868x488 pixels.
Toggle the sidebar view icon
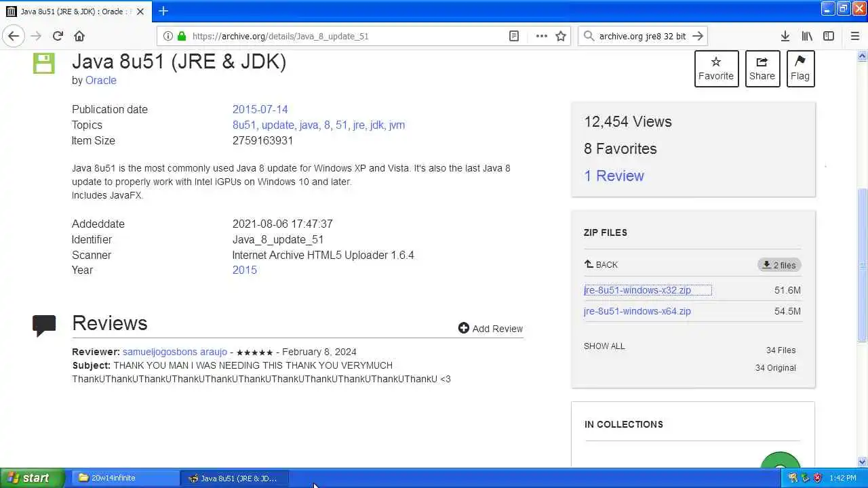pyautogui.click(x=829, y=36)
